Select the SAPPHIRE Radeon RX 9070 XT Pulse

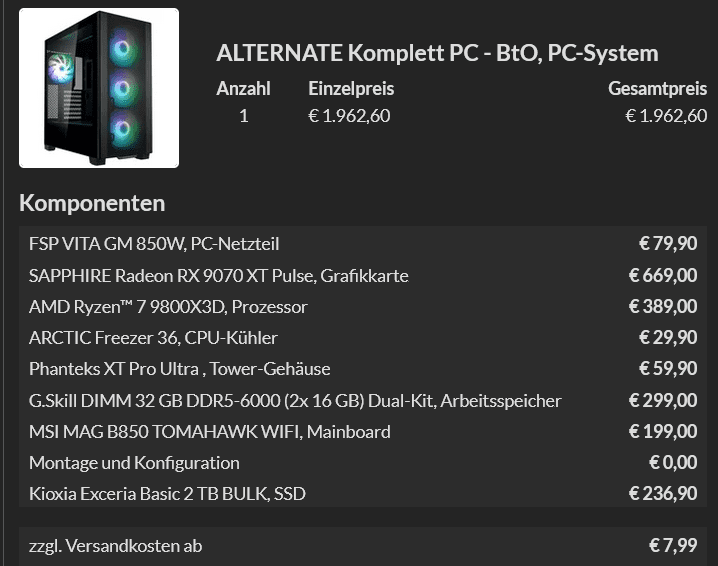[x=218, y=275]
